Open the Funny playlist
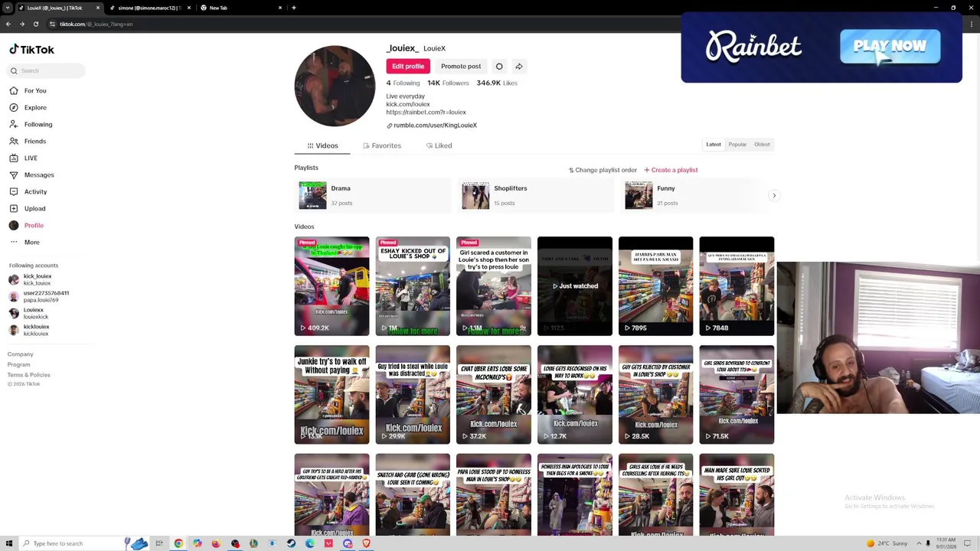This screenshot has width=980, height=551. click(691, 196)
